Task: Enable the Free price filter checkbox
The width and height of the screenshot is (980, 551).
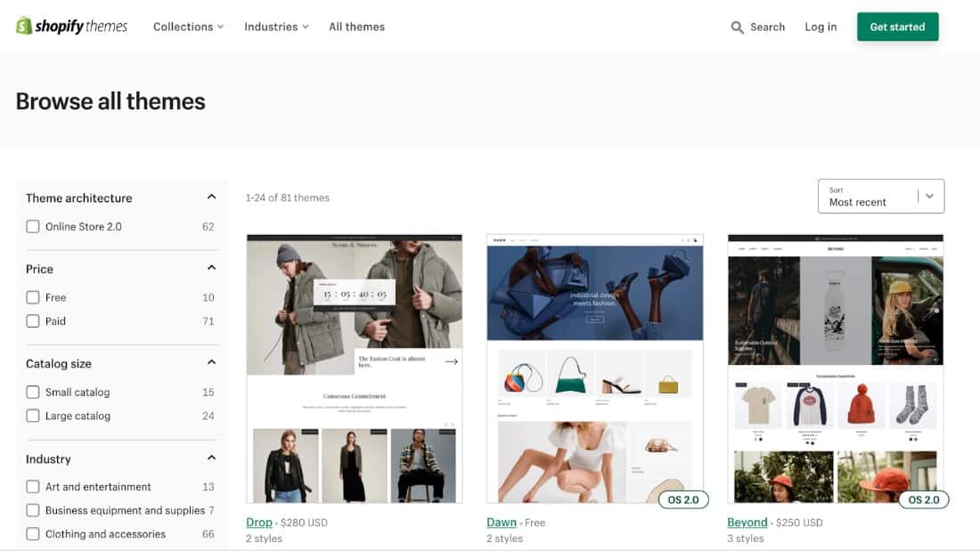Action: point(33,297)
